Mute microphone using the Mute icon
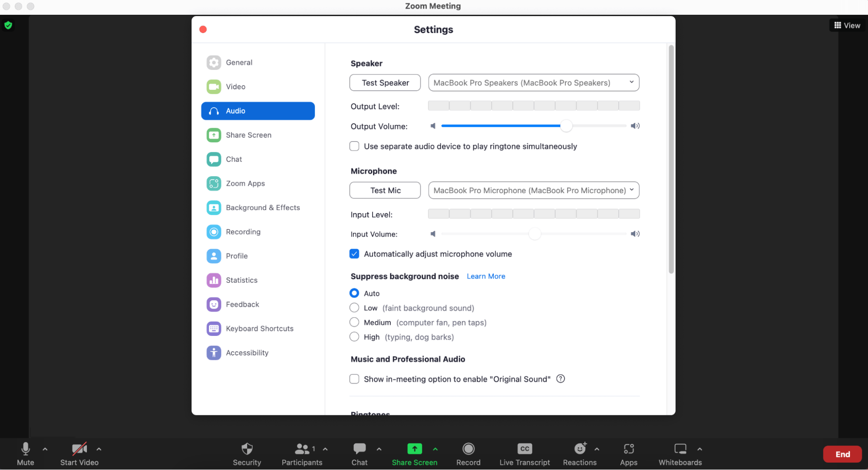This screenshot has width=868, height=470. coord(25,449)
